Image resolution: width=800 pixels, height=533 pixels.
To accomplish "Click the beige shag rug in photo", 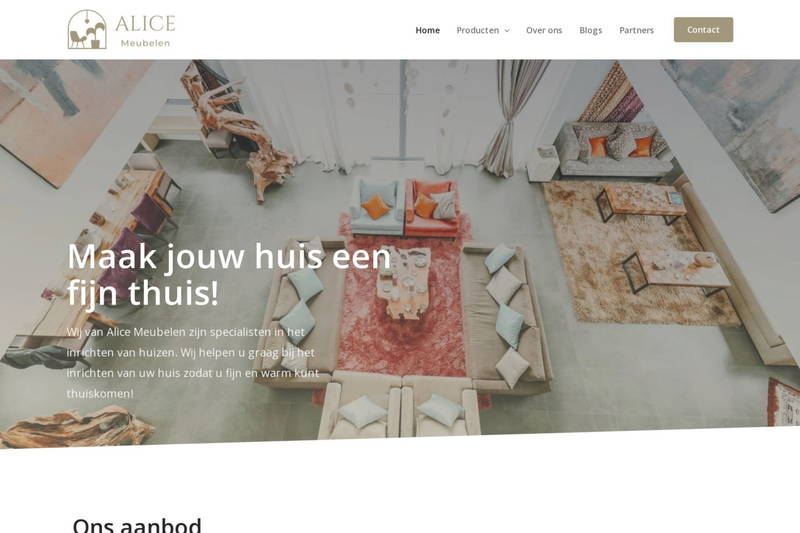I will (638, 252).
